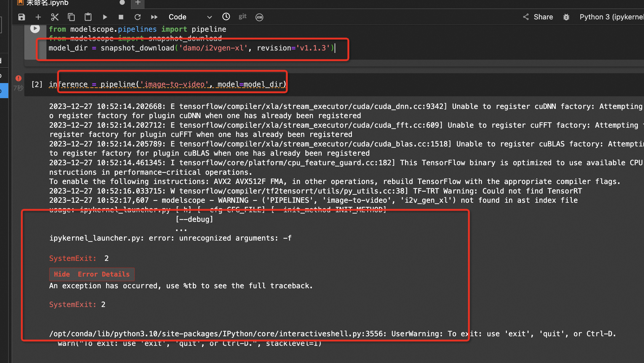Open a new launcher tab with plus
The width and height of the screenshot is (644, 363).
coord(138,3)
